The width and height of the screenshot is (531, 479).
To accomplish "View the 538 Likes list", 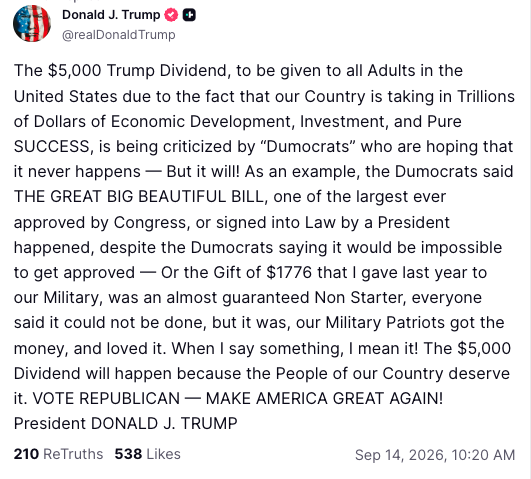I will 147,454.
